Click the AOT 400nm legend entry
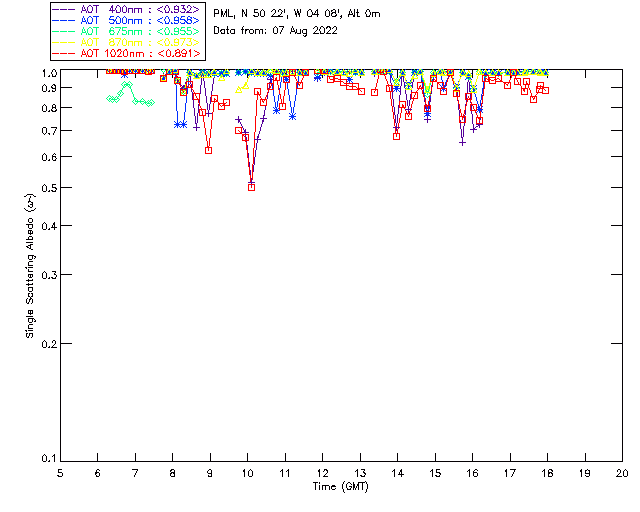 point(127,10)
